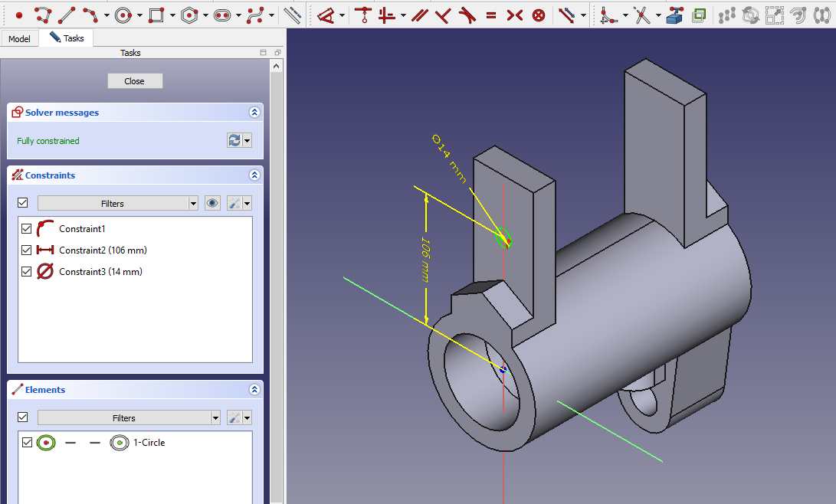Select the Create Point tool
This screenshot has height=504, width=836.
click(x=20, y=15)
